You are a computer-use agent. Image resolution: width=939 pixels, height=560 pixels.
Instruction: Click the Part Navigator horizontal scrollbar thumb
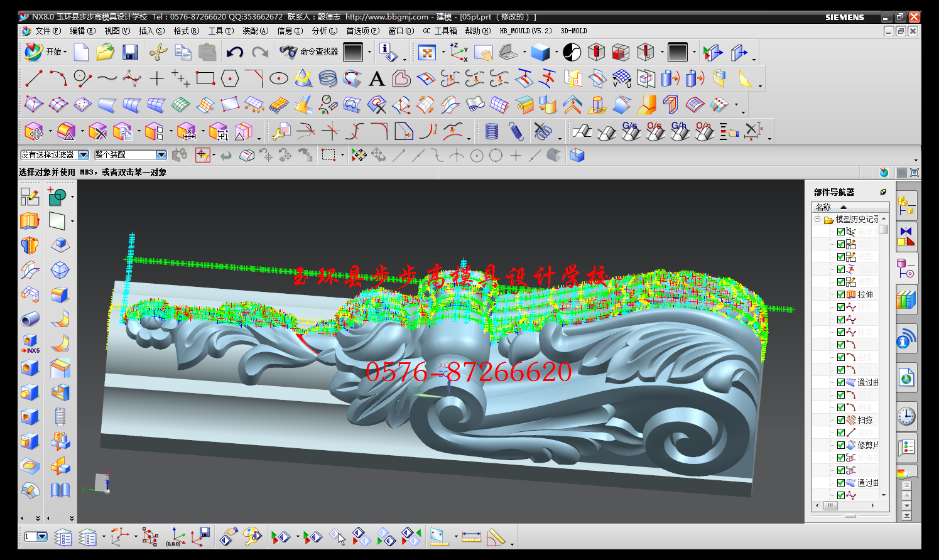(830, 505)
